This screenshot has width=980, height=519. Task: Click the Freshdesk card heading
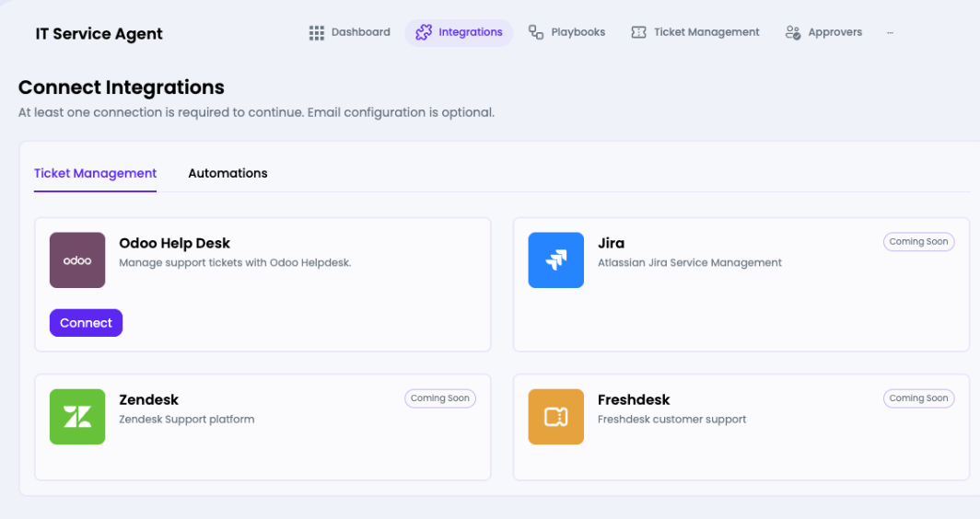633,399
